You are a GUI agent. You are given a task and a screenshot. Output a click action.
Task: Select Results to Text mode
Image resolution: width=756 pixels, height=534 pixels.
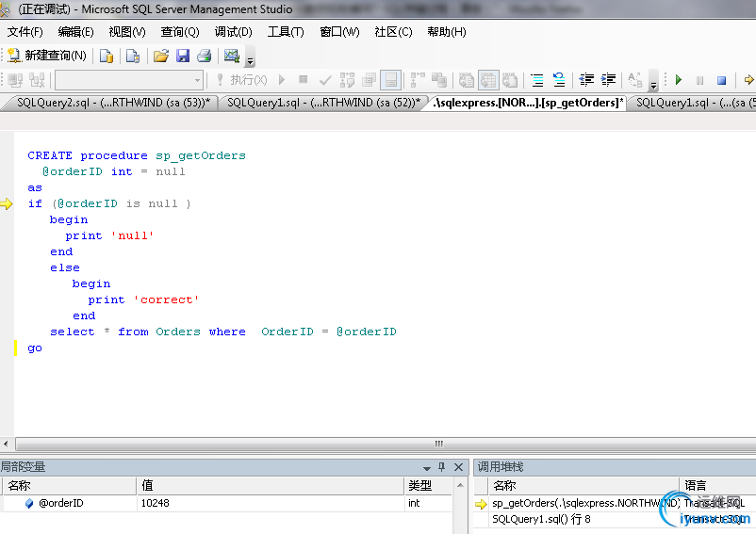click(467, 80)
